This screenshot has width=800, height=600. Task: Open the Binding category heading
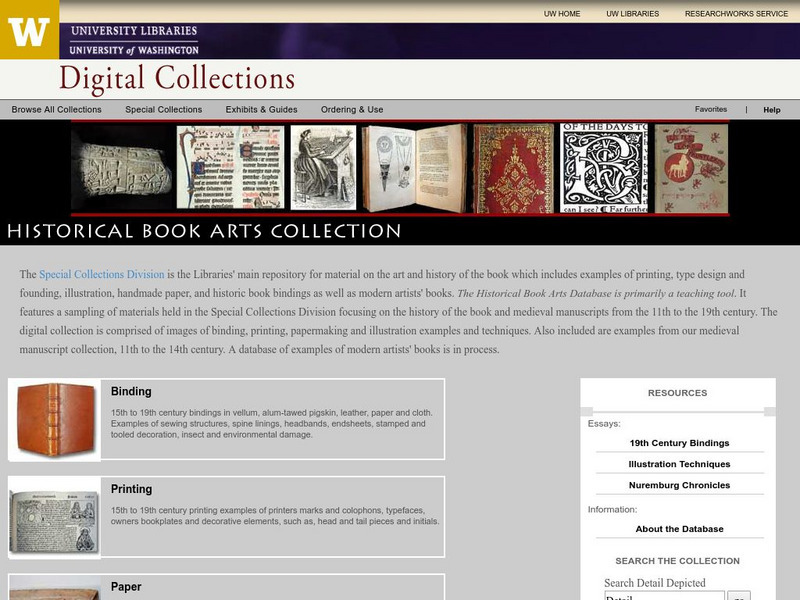[131, 391]
